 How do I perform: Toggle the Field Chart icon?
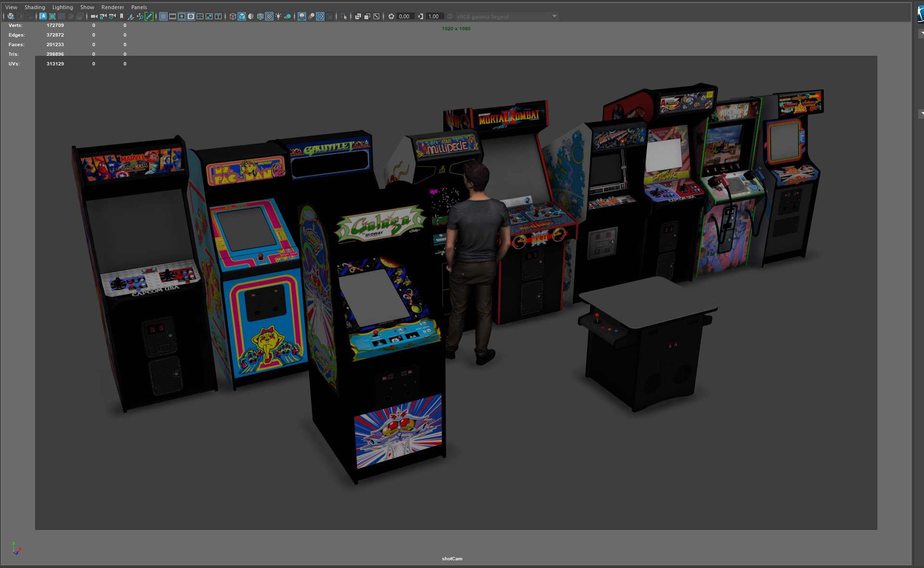click(200, 16)
